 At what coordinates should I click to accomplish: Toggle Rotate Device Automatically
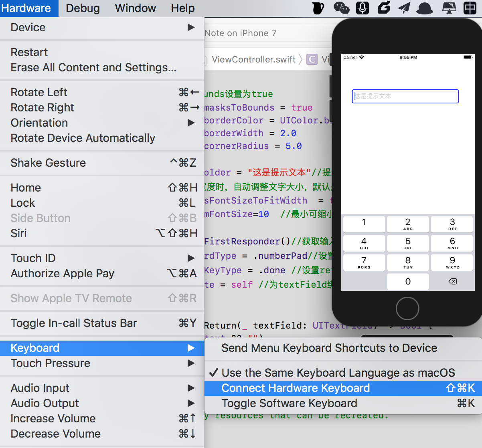pyautogui.click(x=102, y=138)
